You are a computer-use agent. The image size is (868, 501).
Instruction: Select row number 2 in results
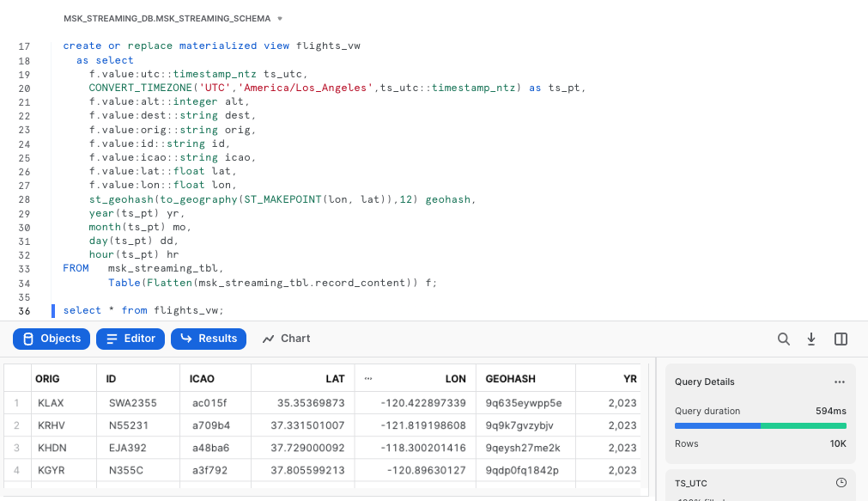[x=15, y=425]
